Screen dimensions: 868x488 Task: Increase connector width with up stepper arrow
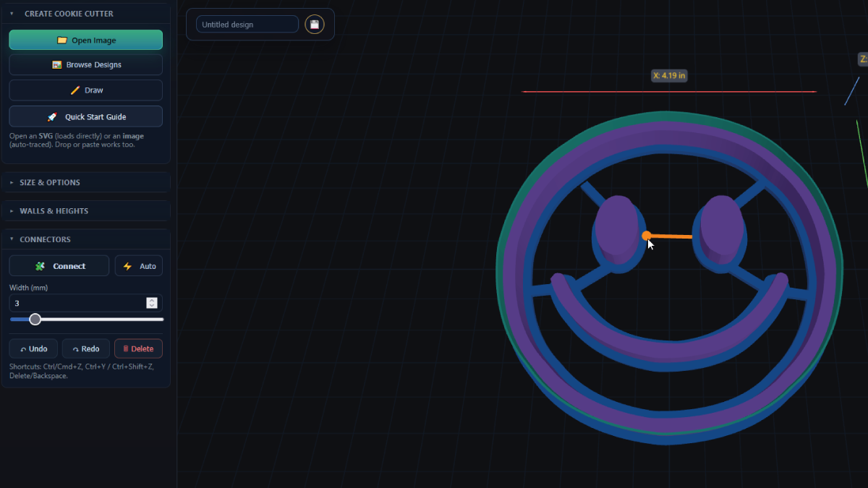(x=152, y=300)
